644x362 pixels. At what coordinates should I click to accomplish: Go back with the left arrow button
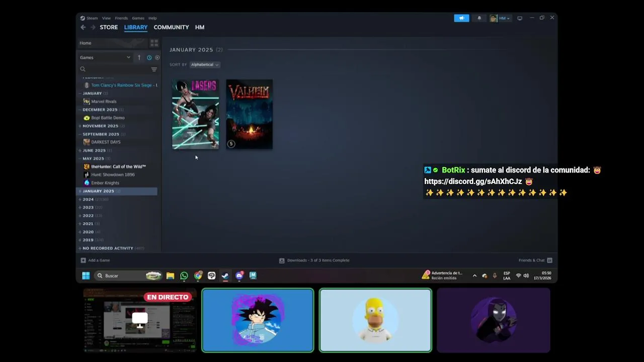tap(83, 27)
